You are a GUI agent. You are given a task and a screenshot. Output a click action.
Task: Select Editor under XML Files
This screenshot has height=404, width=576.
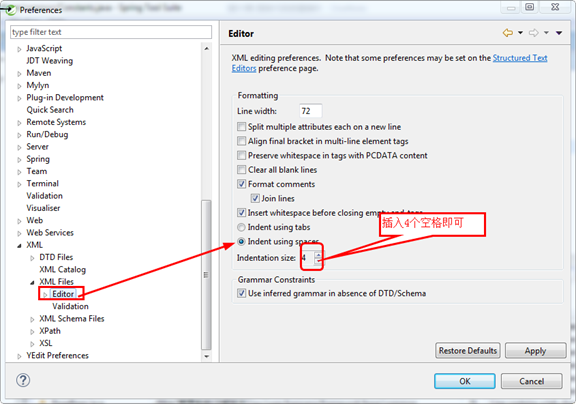point(63,294)
